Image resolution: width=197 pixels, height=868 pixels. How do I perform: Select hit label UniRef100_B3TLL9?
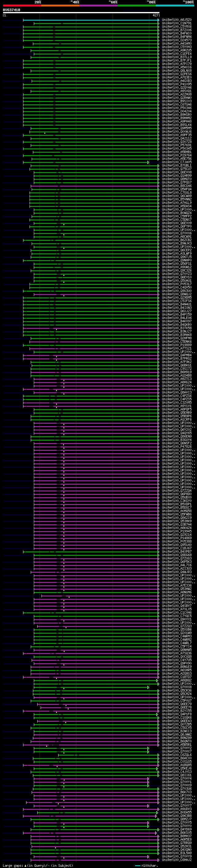[177, 57]
